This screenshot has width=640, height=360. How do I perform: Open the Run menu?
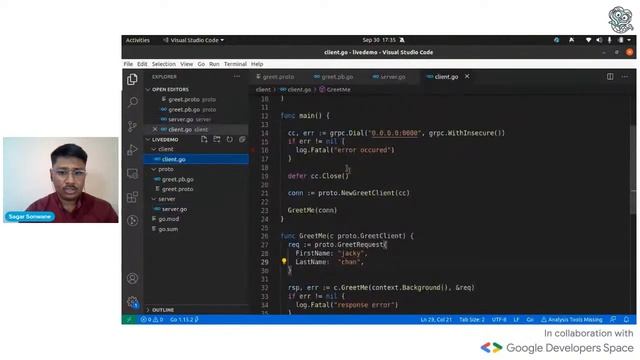tap(214, 64)
